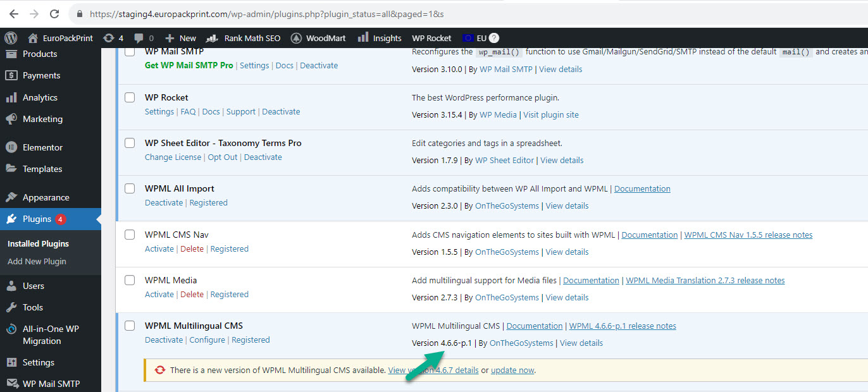868x392 pixels.
Task: Open WPML 4.6.6-p.1 release notes link
Action: 623,326
